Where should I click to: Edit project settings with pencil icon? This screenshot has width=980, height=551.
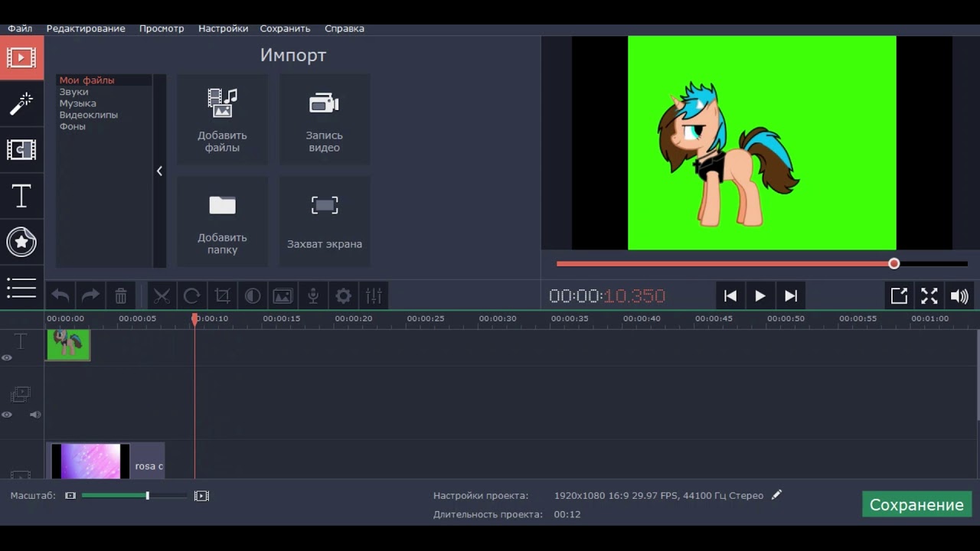click(x=776, y=495)
